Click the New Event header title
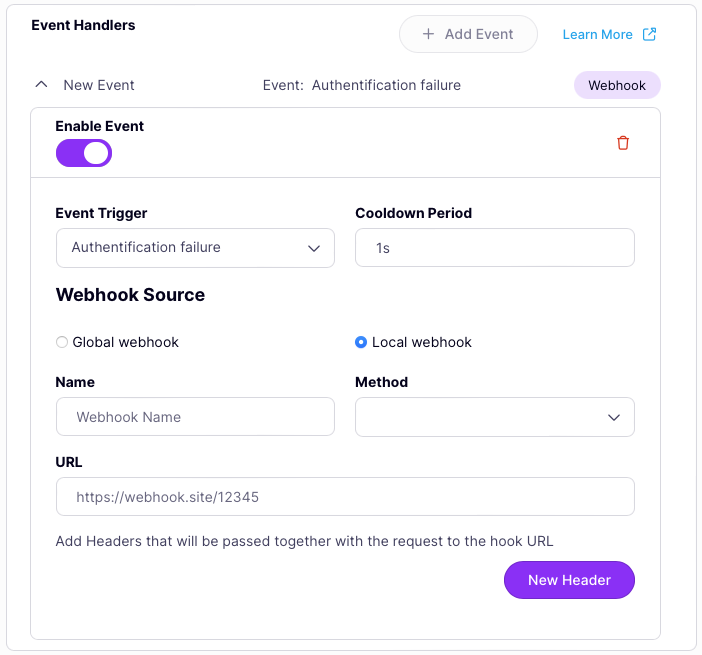This screenshot has height=655, width=702. click(x=99, y=85)
